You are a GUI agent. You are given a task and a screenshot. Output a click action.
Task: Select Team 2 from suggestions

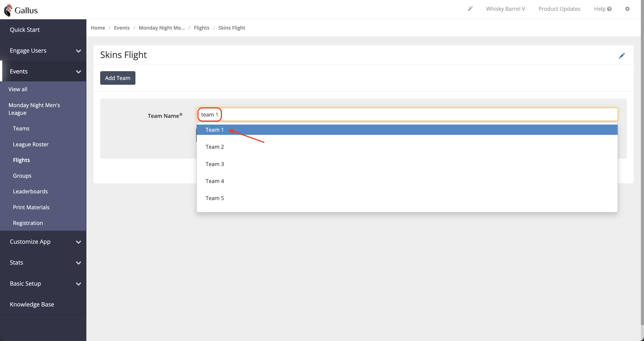click(407, 147)
